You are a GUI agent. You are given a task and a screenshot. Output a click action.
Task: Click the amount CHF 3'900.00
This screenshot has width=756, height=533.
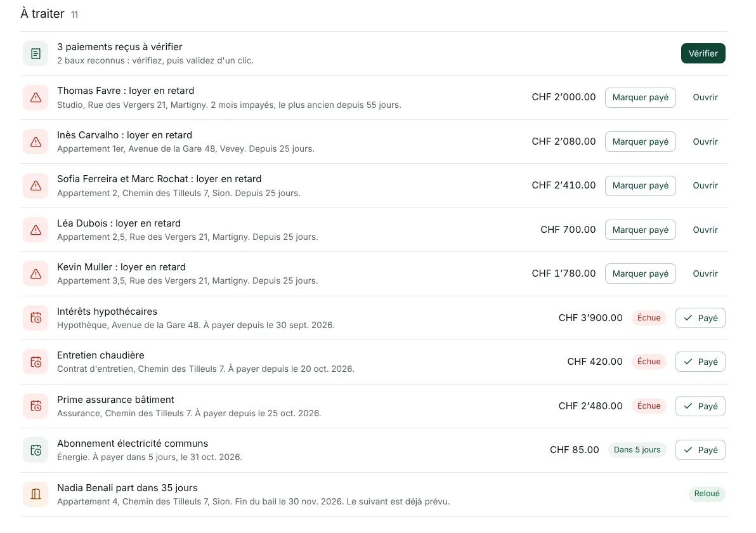point(590,318)
